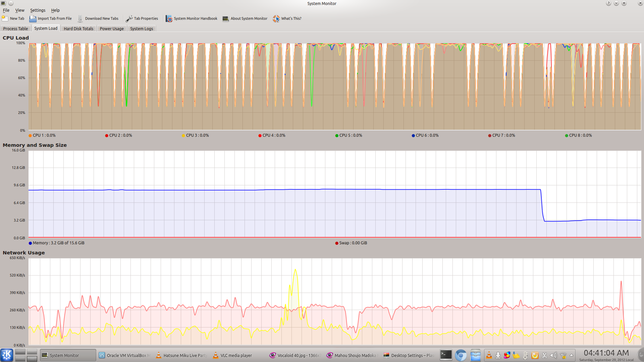Click the New Tab toolbar icon
The width and height of the screenshot is (644, 362).
pos(5,18)
